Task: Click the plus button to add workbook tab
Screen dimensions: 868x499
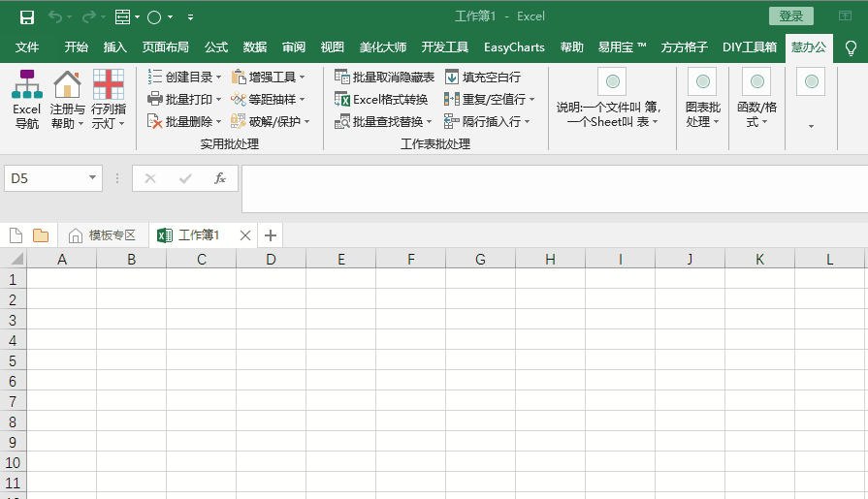Action: (x=271, y=235)
